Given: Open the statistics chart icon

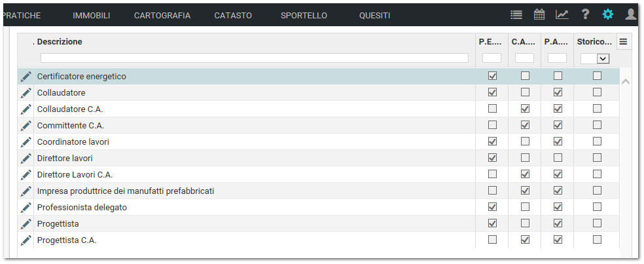Looking at the screenshot, I should [x=562, y=14].
